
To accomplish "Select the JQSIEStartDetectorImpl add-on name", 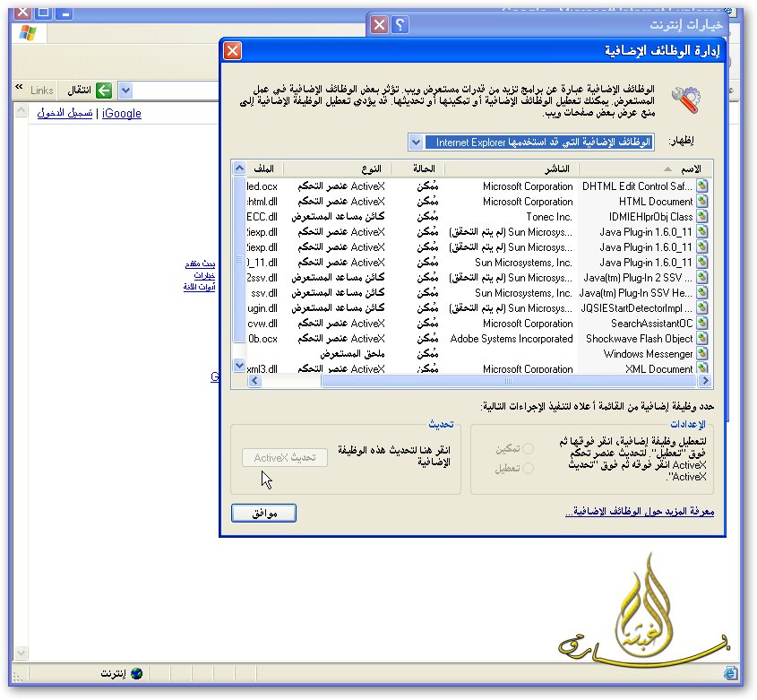I will pyautogui.click(x=636, y=308).
